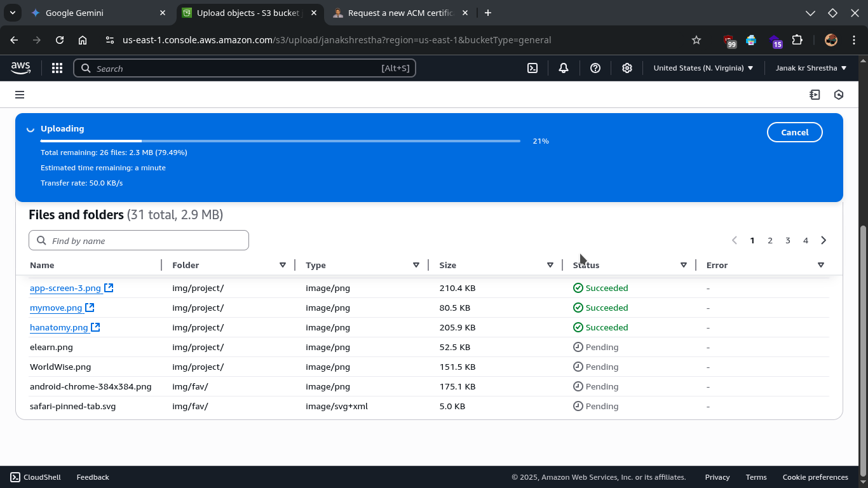This screenshot has height=488, width=868.
Task: Cancel the ongoing upload
Action: pos(794,132)
